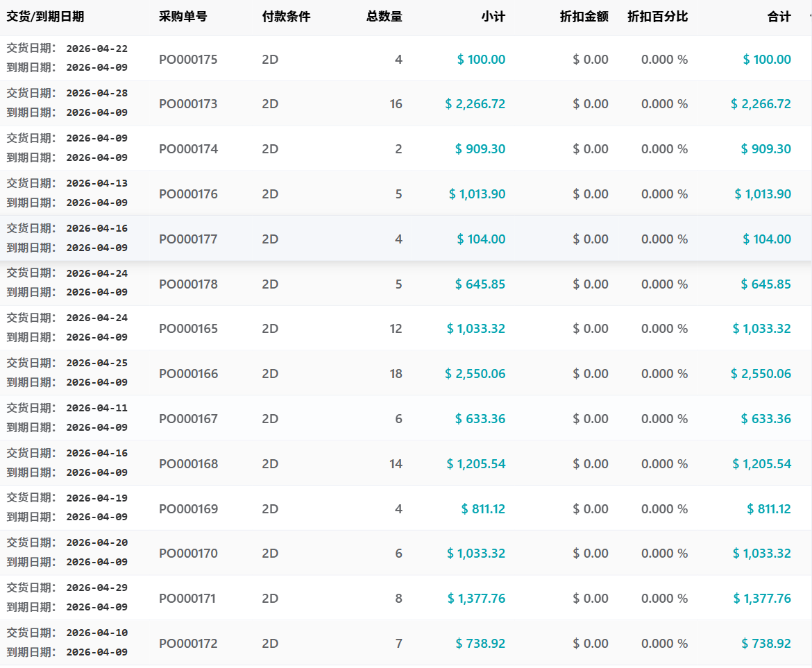
Task: Select the 折扣百分比 column header
Action: pyautogui.click(x=657, y=17)
